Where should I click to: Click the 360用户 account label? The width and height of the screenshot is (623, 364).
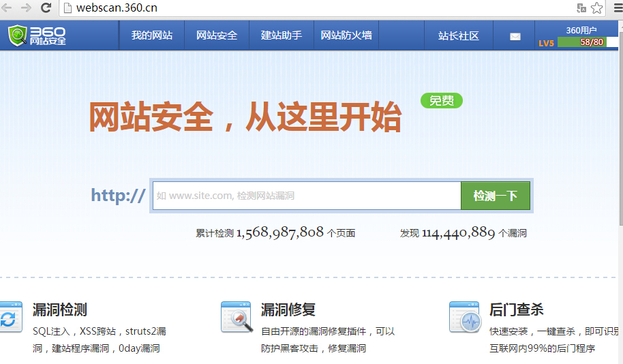pyautogui.click(x=581, y=30)
